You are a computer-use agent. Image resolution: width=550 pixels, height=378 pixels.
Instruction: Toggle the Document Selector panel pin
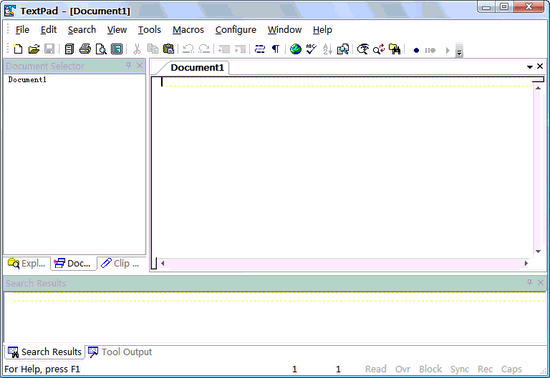(129, 66)
